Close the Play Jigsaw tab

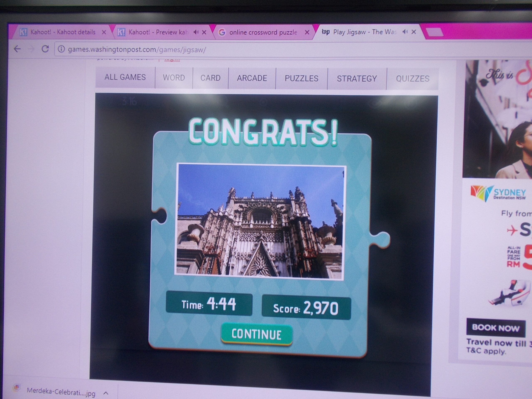coord(414,32)
